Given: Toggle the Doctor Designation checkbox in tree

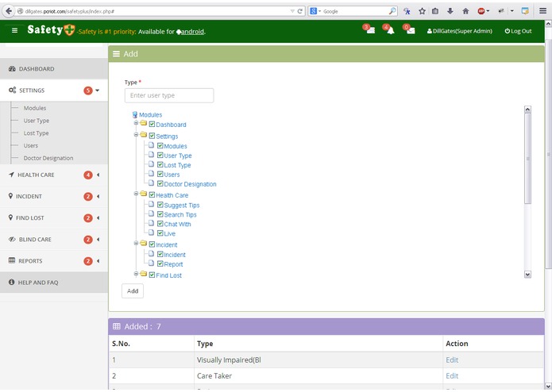Looking at the screenshot, I should (160, 183).
